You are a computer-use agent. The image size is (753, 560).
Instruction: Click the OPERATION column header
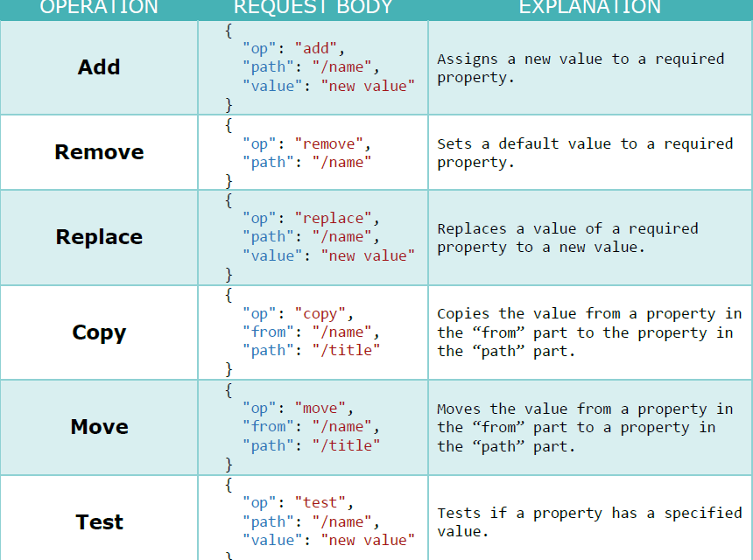(x=99, y=8)
